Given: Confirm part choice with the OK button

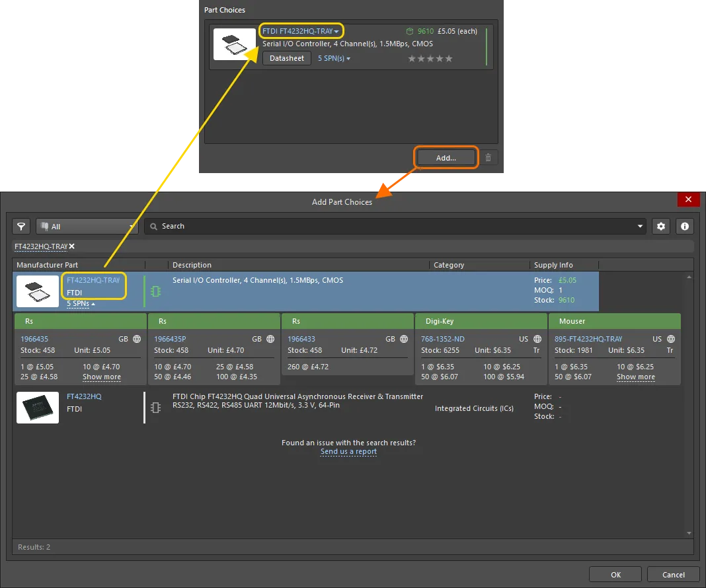Looking at the screenshot, I should 615,573.
